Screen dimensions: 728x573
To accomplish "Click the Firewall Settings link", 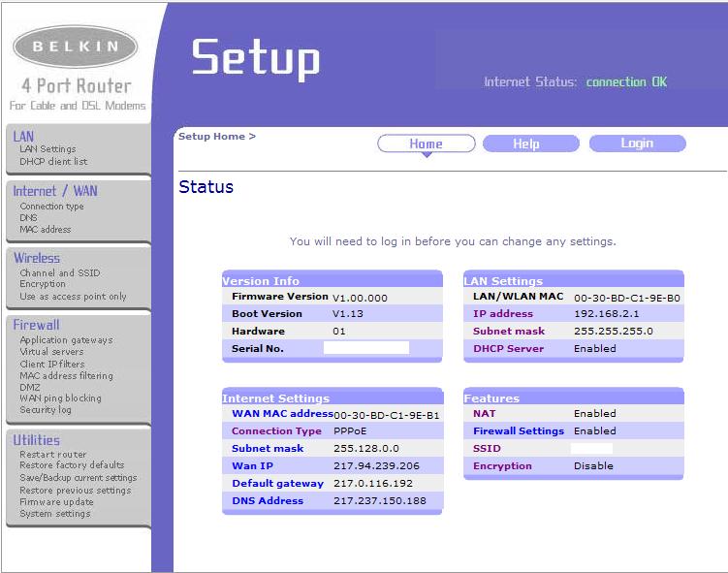I will tap(519, 431).
